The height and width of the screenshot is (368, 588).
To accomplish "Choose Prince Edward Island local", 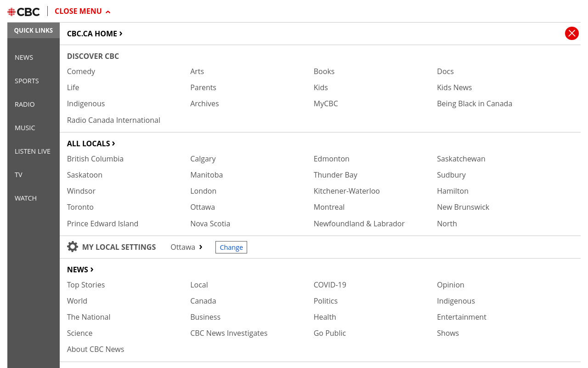I will [x=102, y=224].
